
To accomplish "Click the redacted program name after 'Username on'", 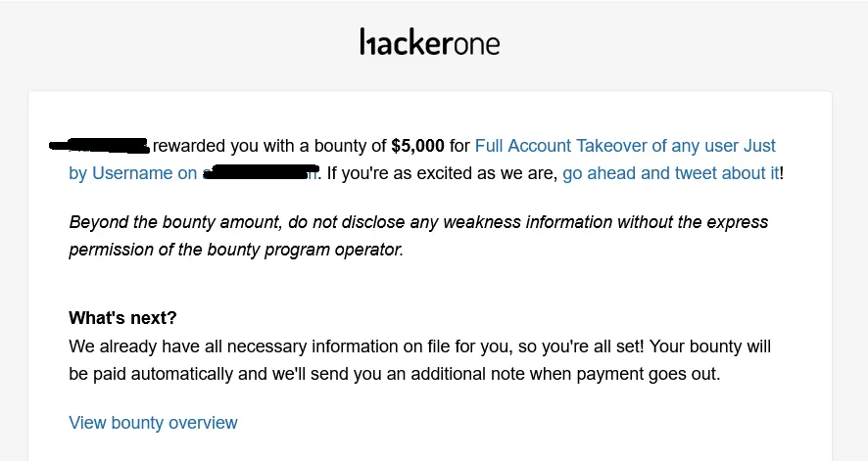I will pyautogui.click(x=261, y=174).
